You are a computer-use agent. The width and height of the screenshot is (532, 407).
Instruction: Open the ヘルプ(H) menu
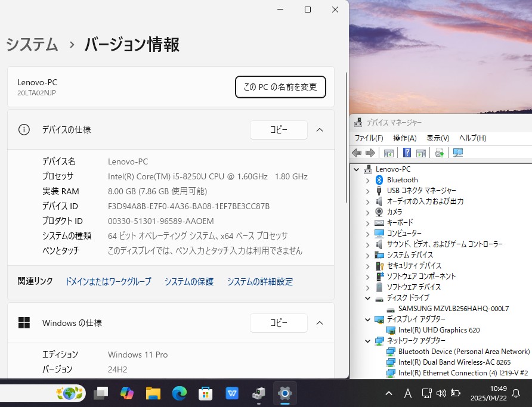tap(472, 138)
